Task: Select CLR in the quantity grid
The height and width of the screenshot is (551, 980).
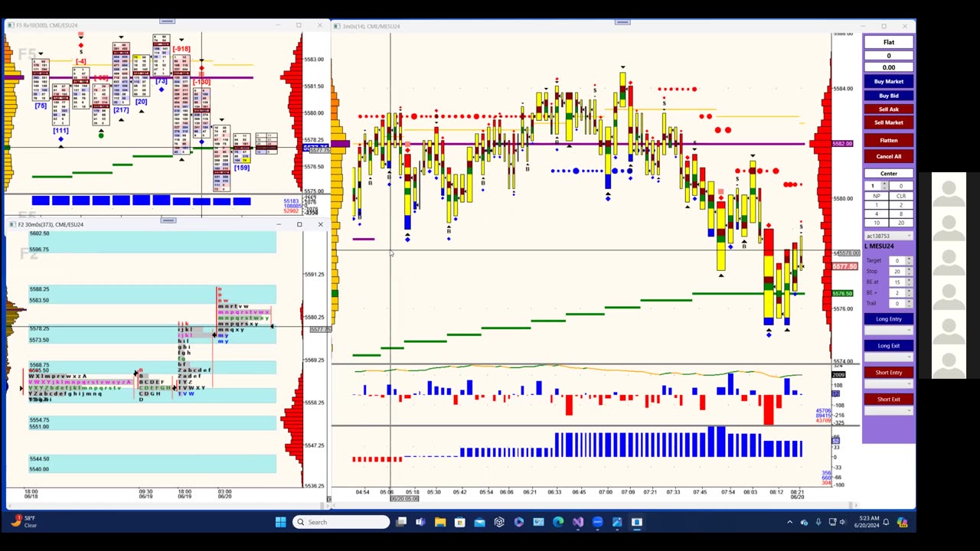Action: click(901, 196)
